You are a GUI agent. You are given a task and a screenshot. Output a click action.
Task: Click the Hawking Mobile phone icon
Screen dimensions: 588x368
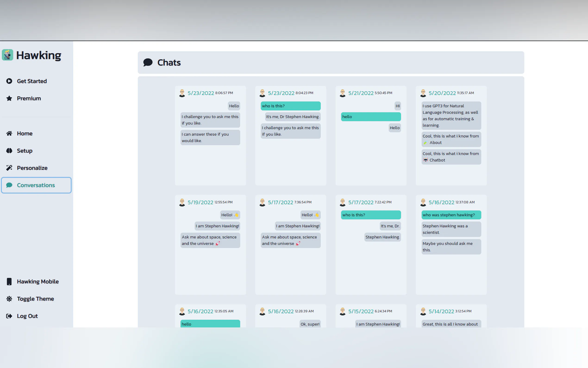tap(9, 282)
